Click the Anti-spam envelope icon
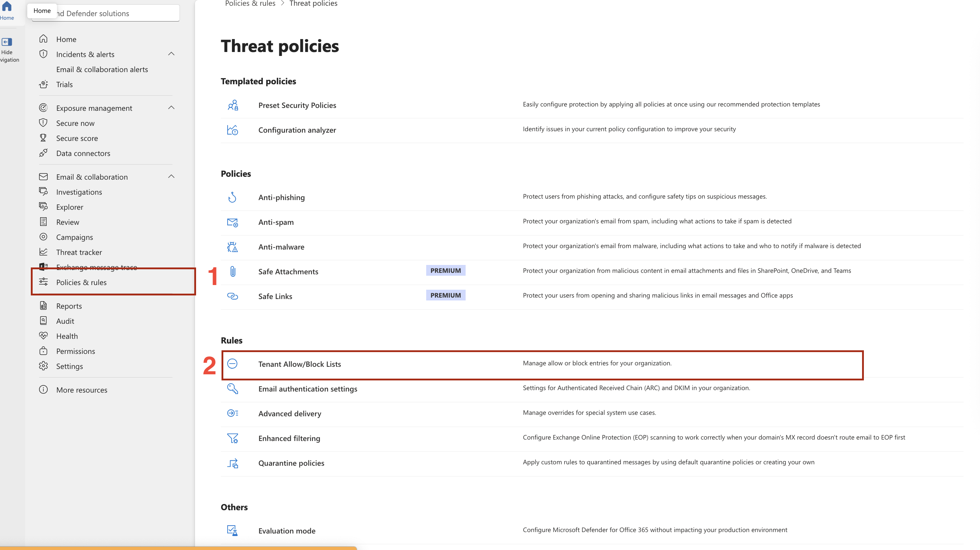980x550 pixels. [x=233, y=222]
